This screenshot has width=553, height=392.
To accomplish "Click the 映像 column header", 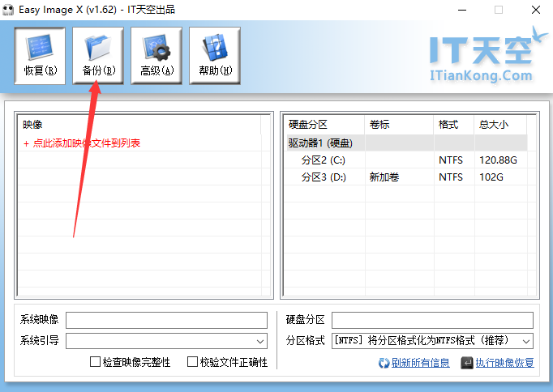I will (139, 125).
